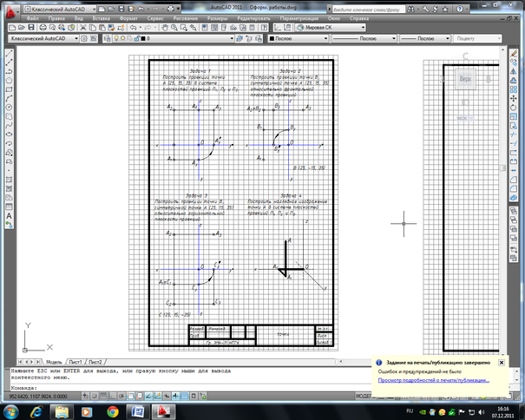
Task: Toggle Ortho mode in status bar
Action: click(x=113, y=397)
